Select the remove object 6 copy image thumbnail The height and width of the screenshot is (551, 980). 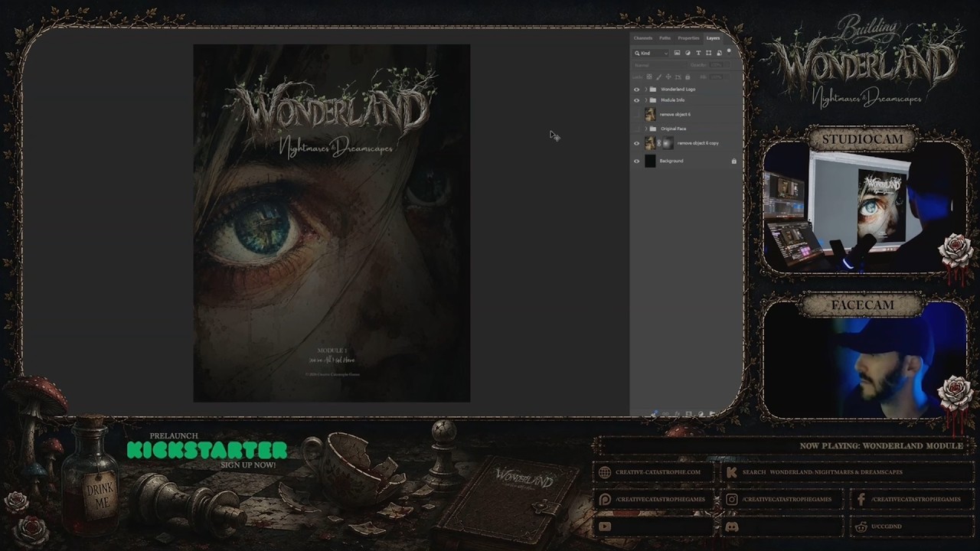pos(650,143)
